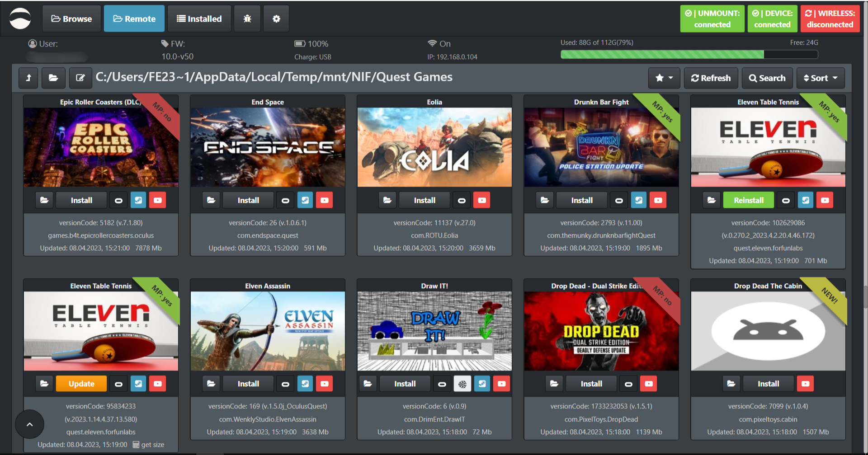Open the Oculus store link for Eolia
The width and height of the screenshot is (868, 455).
(x=462, y=200)
